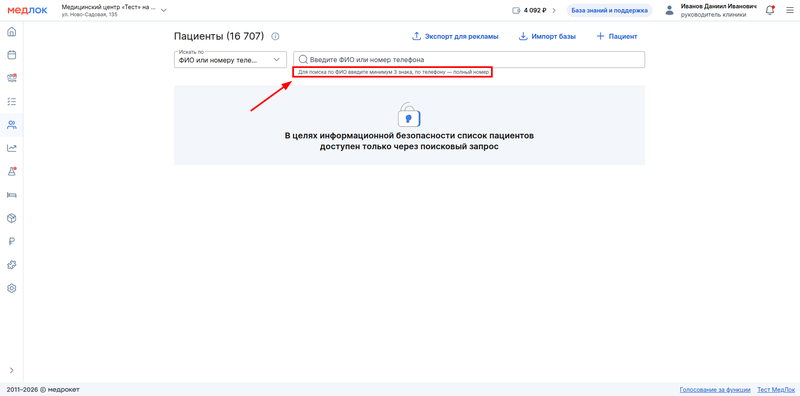
Task: Open the Искать по dropdown
Action: 230,60
